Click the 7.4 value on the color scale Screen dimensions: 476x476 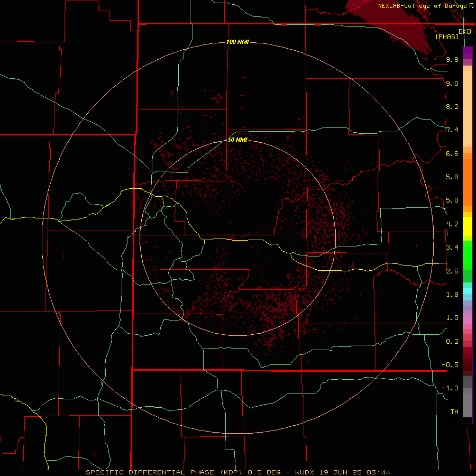point(452,130)
